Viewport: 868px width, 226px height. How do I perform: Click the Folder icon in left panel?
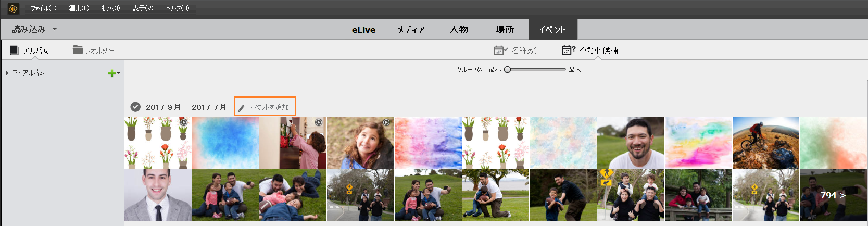tap(78, 50)
